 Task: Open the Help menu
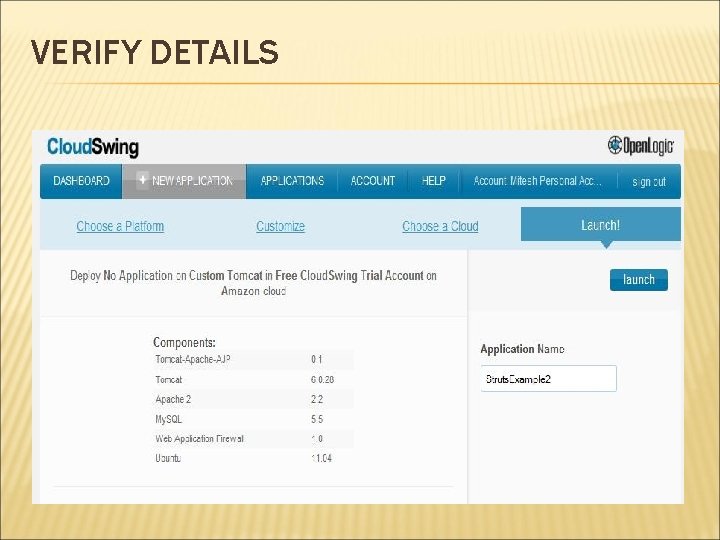tap(433, 181)
